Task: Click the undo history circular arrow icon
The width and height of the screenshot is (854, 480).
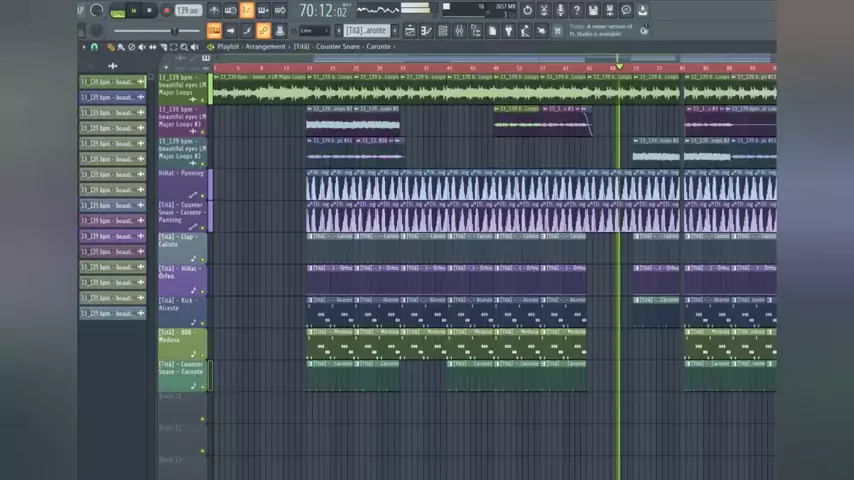Action: [527, 10]
